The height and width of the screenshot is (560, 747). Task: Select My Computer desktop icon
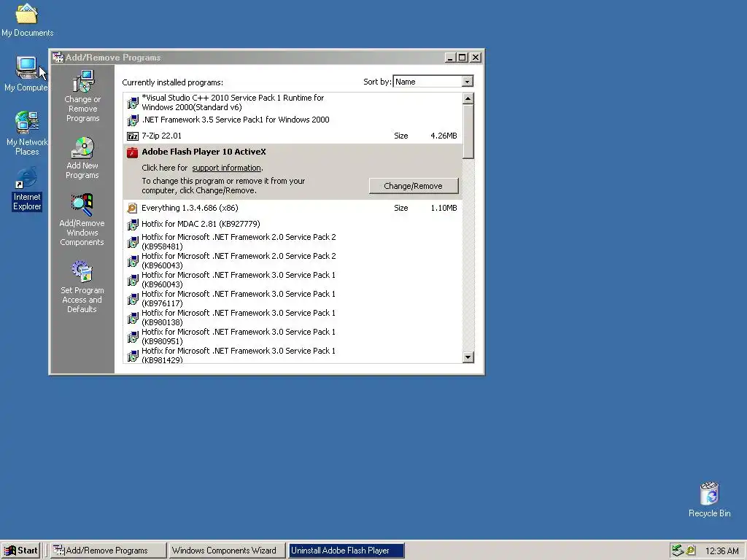[x=27, y=68]
